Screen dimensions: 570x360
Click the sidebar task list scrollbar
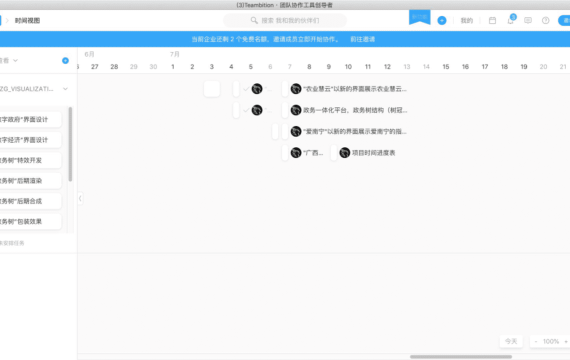point(70,144)
